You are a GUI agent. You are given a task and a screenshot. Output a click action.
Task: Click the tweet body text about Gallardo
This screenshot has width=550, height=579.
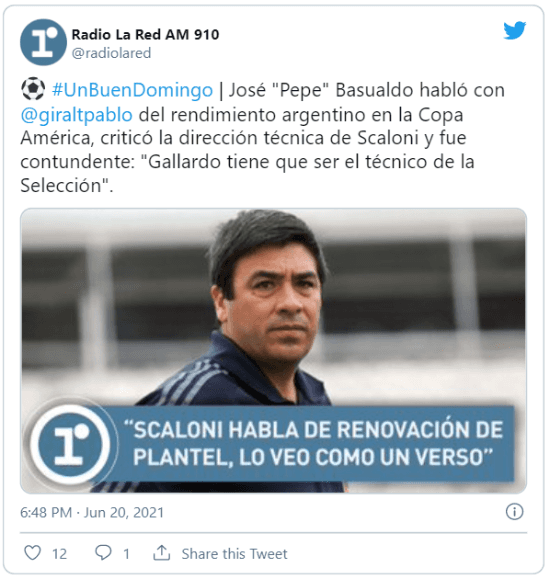click(262, 138)
